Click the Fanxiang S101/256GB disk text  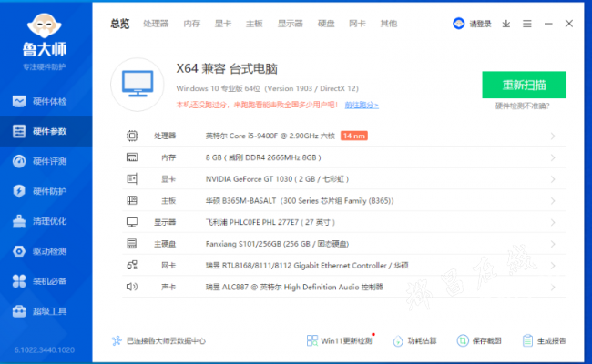click(277, 244)
